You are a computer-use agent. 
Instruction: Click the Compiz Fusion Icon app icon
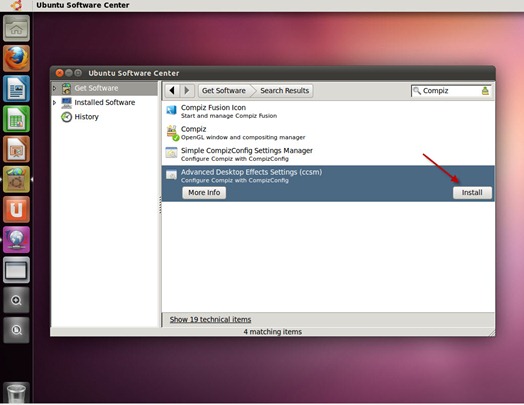[171, 110]
